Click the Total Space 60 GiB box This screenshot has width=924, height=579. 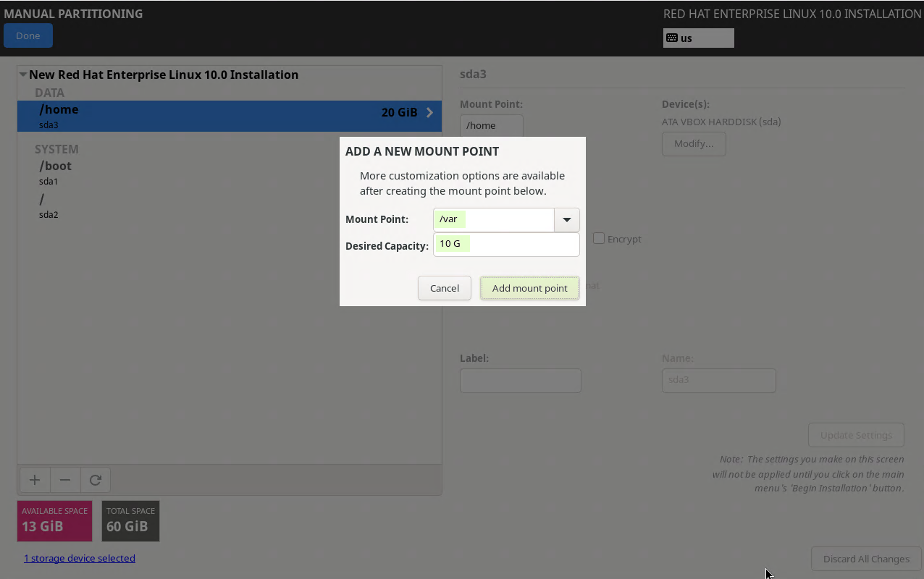click(131, 521)
